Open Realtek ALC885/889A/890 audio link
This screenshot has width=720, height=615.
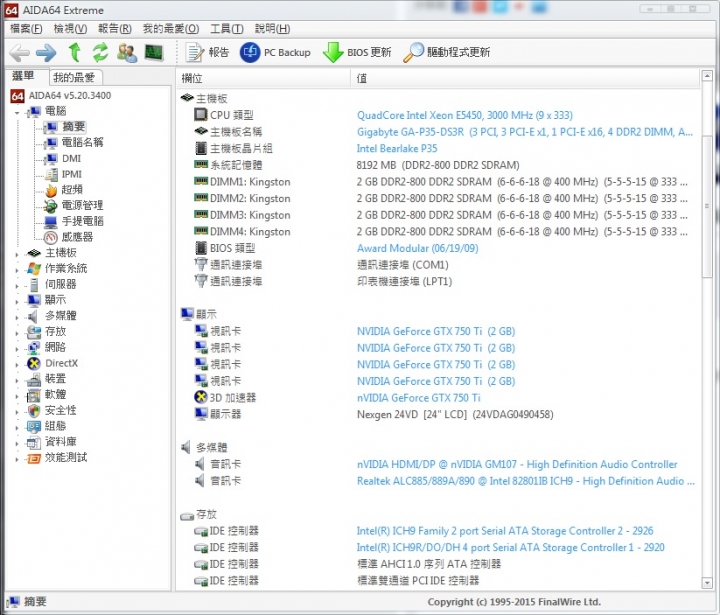pyautogui.click(x=526, y=481)
